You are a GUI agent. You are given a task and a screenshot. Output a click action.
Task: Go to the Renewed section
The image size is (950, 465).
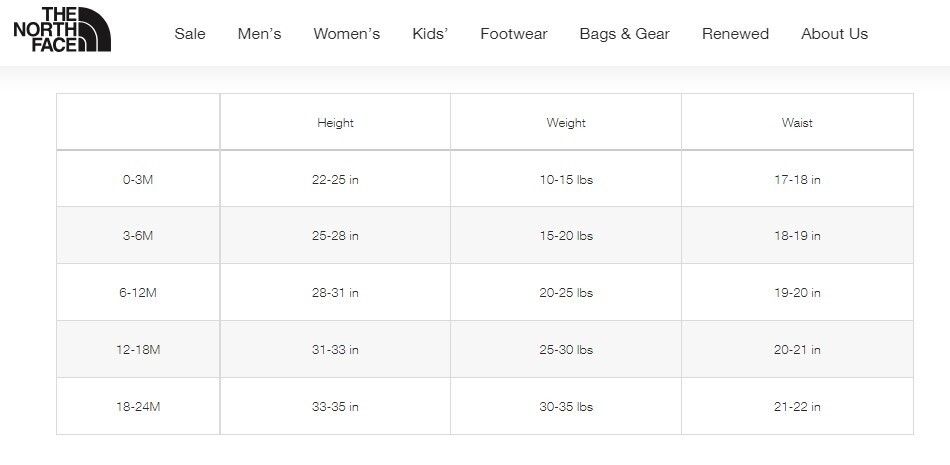[x=736, y=34]
